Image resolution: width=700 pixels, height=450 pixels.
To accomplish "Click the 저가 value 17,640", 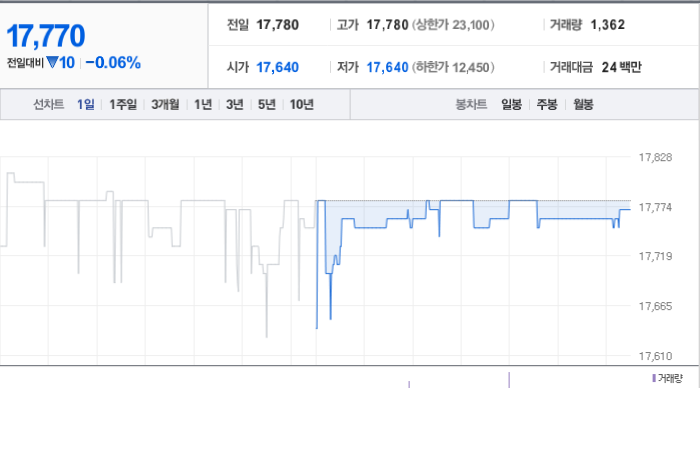I will (x=388, y=67).
